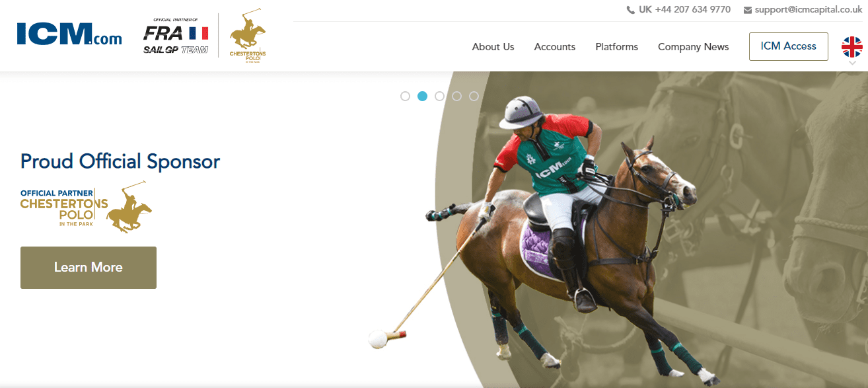Open the France SailGP Team partner logo
Image resolution: width=868 pixels, height=388 pixels.
tap(176, 36)
